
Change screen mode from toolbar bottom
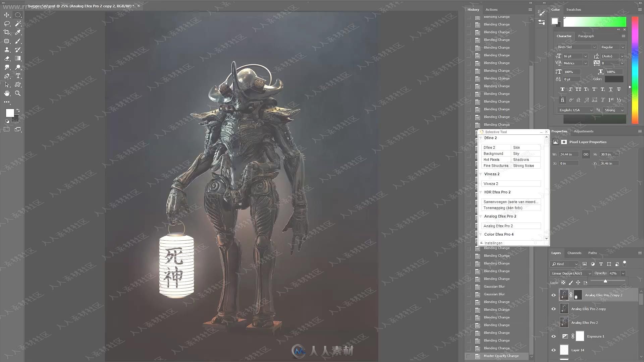pyautogui.click(x=18, y=129)
